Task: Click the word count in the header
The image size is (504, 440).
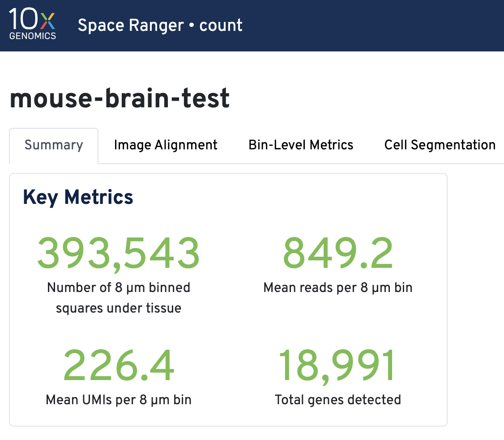Action: [221, 25]
